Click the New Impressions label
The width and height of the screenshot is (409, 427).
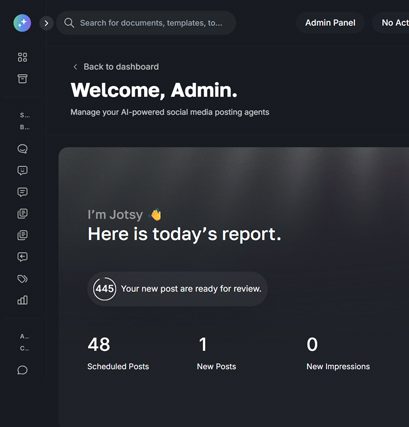click(x=338, y=366)
